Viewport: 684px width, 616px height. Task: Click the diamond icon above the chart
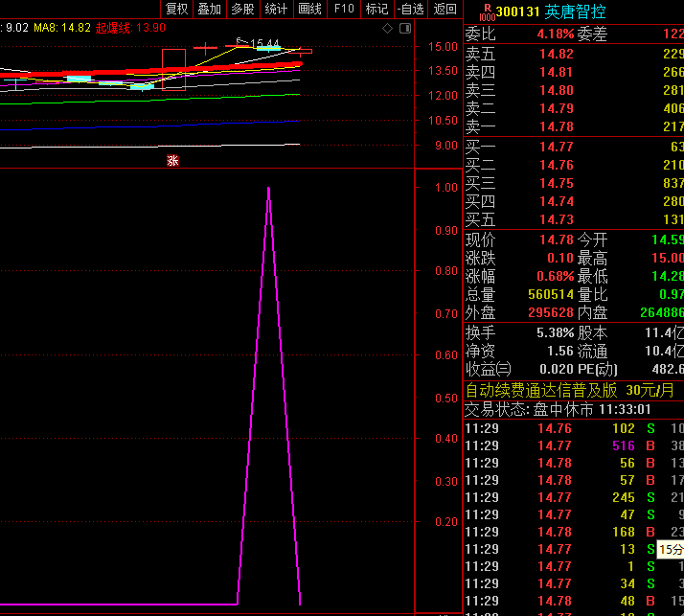tap(387, 29)
